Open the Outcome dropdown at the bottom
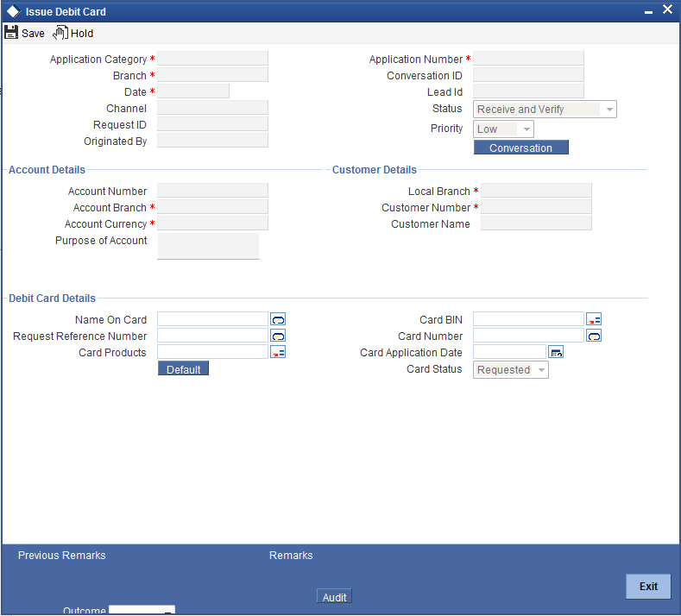This screenshot has height=616, width=681. (x=142, y=610)
